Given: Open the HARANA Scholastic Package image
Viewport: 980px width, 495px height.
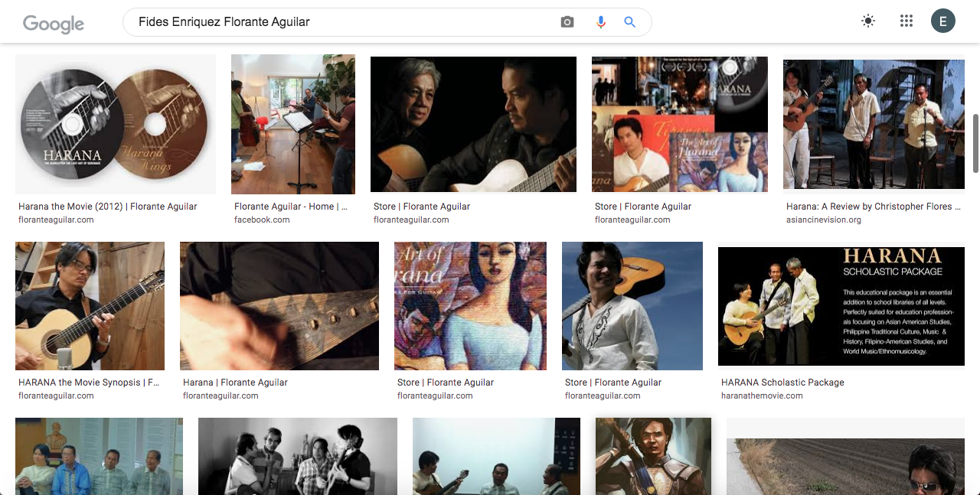Looking at the screenshot, I should (x=841, y=306).
